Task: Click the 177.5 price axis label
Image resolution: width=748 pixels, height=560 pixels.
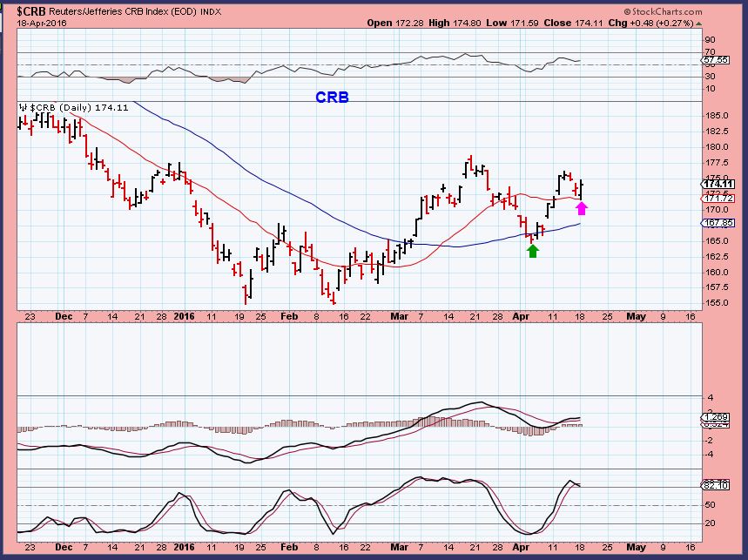Action: 716,163
